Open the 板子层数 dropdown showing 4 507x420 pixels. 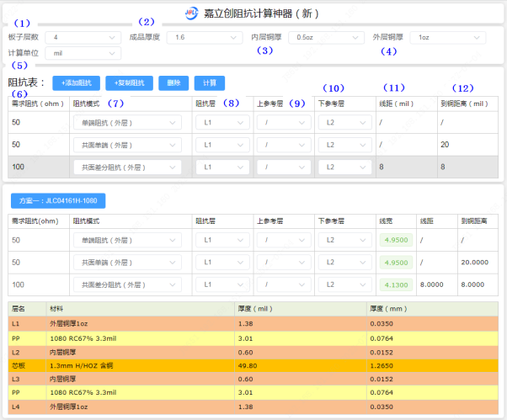84,38
